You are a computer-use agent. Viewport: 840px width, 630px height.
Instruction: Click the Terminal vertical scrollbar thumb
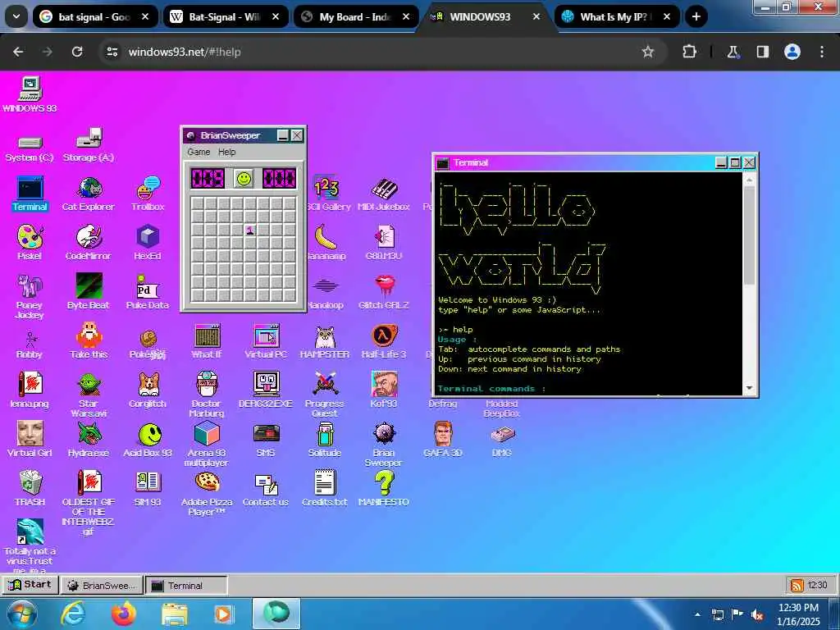click(x=749, y=235)
